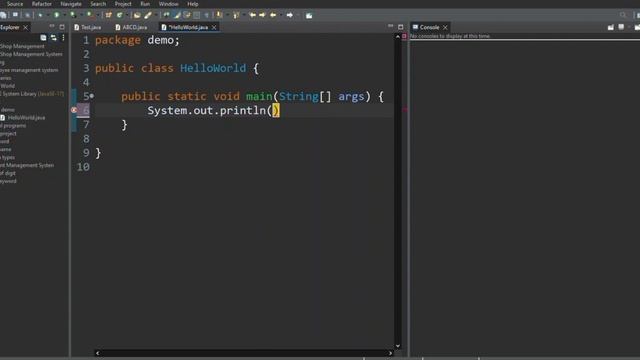Click the Forward navigation arrow icon
640x360 pixels.
pyautogui.click(x=262, y=15)
